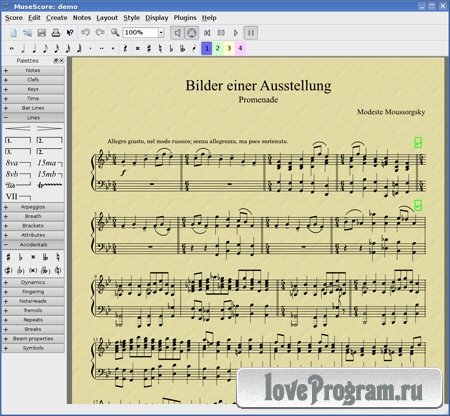Open the Edit menu
This screenshot has height=416, width=450.
click(34, 18)
